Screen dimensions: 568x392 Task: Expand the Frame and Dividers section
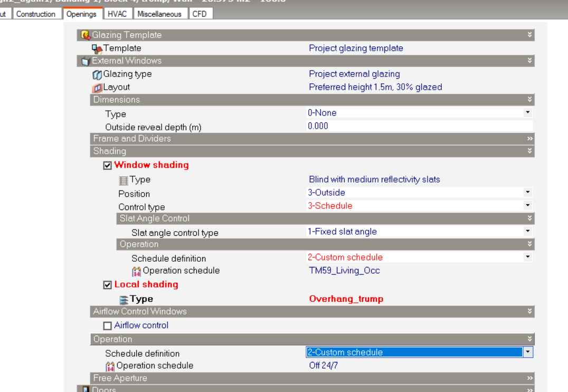tap(529, 139)
